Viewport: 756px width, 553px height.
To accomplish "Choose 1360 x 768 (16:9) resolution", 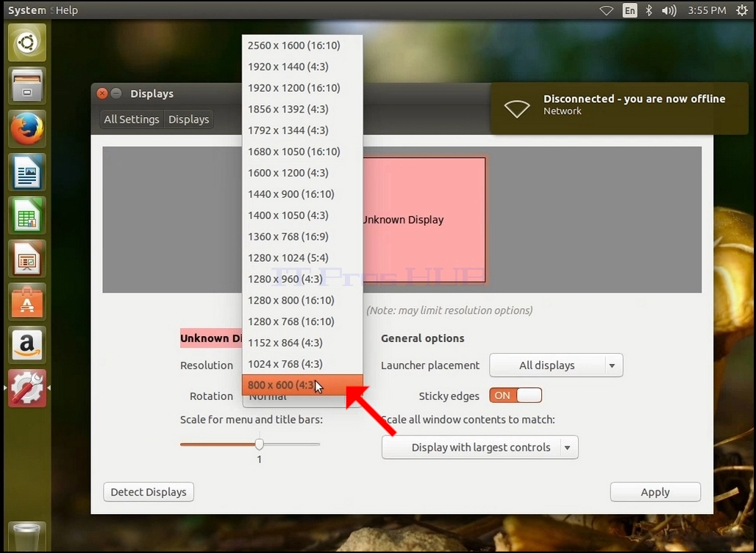I will (302, 236).
